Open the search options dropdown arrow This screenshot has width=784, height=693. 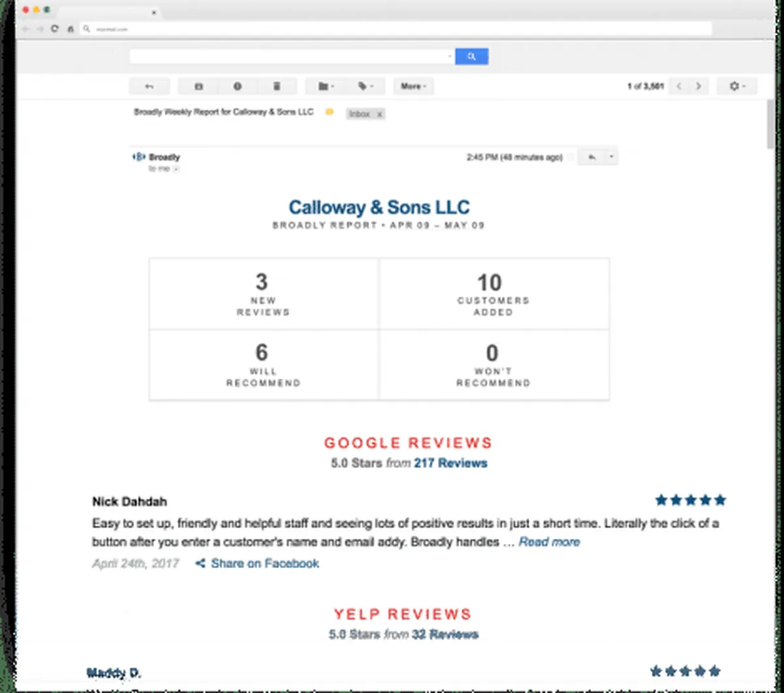coord(450,57)
